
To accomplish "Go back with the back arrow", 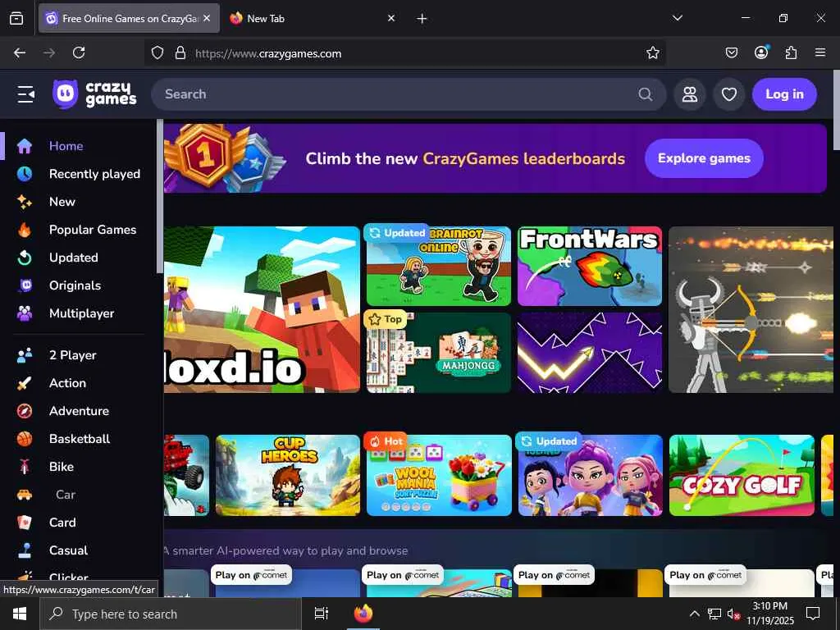I will click(20, 52).
